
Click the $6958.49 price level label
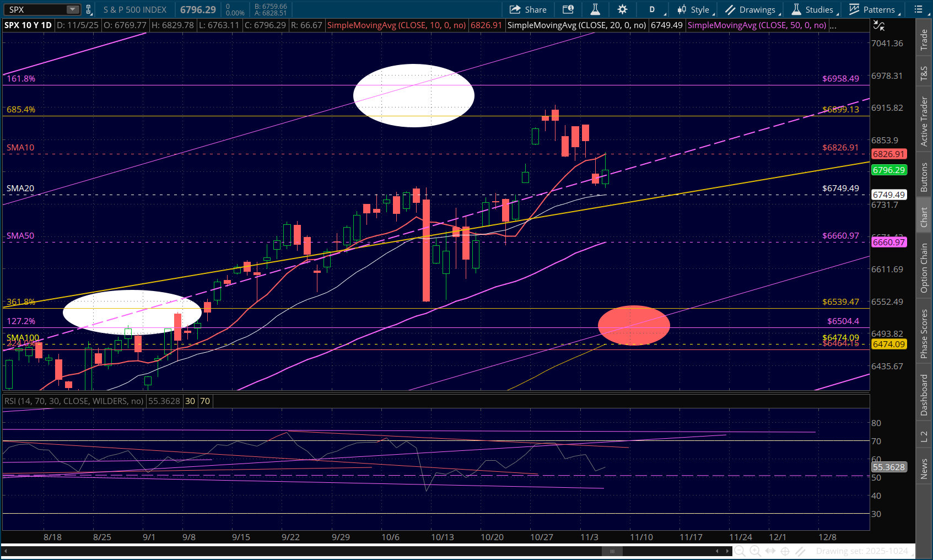tap(840, 79)
